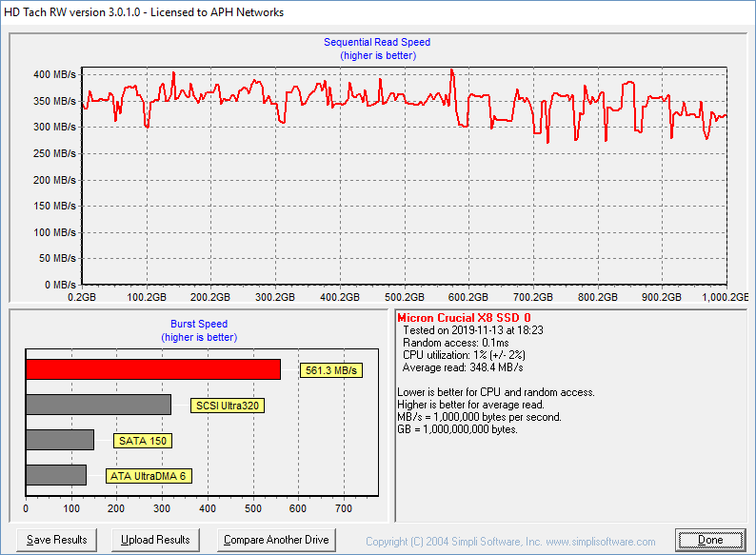Open Compare Another Drive
The height and width of the screenshot is (555, 756).
[x=276, y=540]
